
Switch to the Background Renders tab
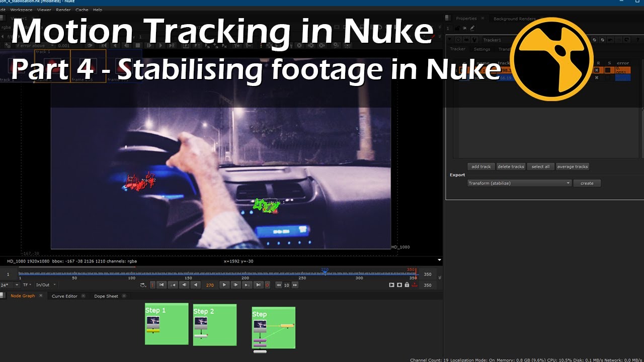pos(515,19)
